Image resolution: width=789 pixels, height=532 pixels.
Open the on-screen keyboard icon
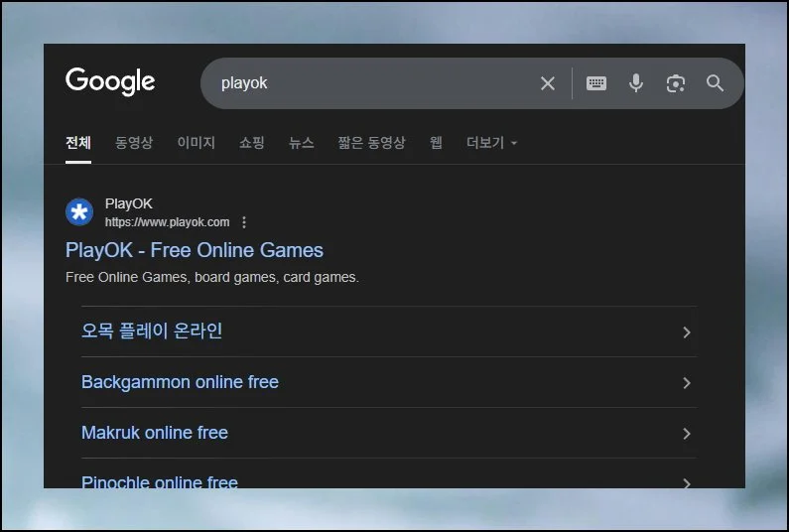tap(596, 83)
